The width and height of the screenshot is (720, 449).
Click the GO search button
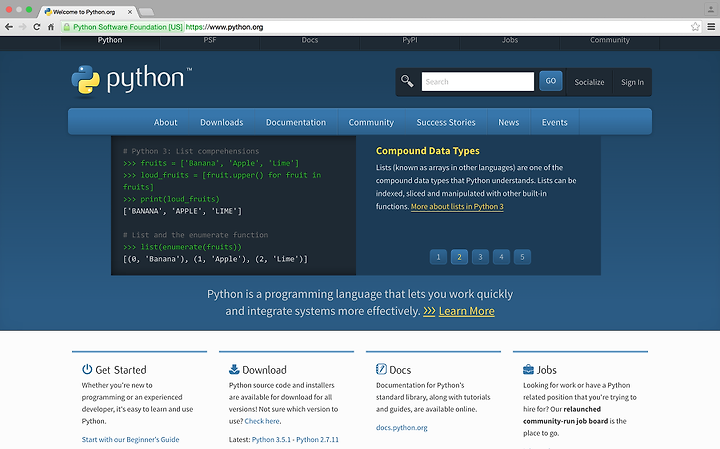point(551,81)
